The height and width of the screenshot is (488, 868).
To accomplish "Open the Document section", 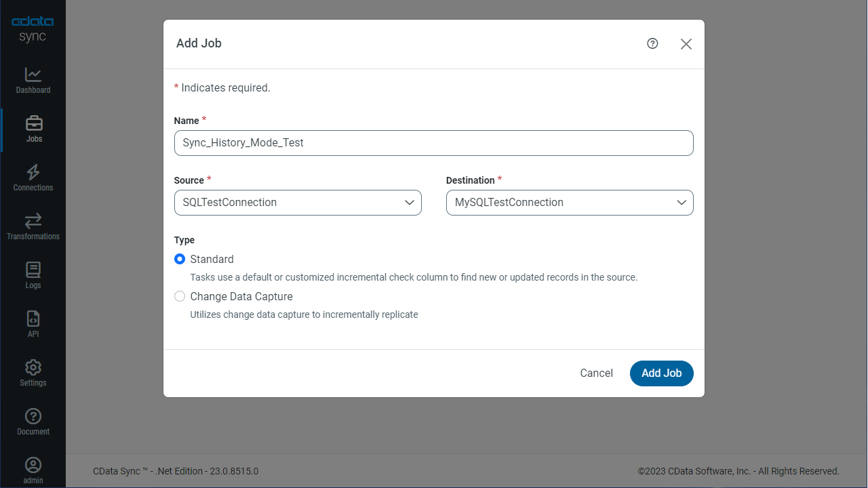I will point(33,422).
